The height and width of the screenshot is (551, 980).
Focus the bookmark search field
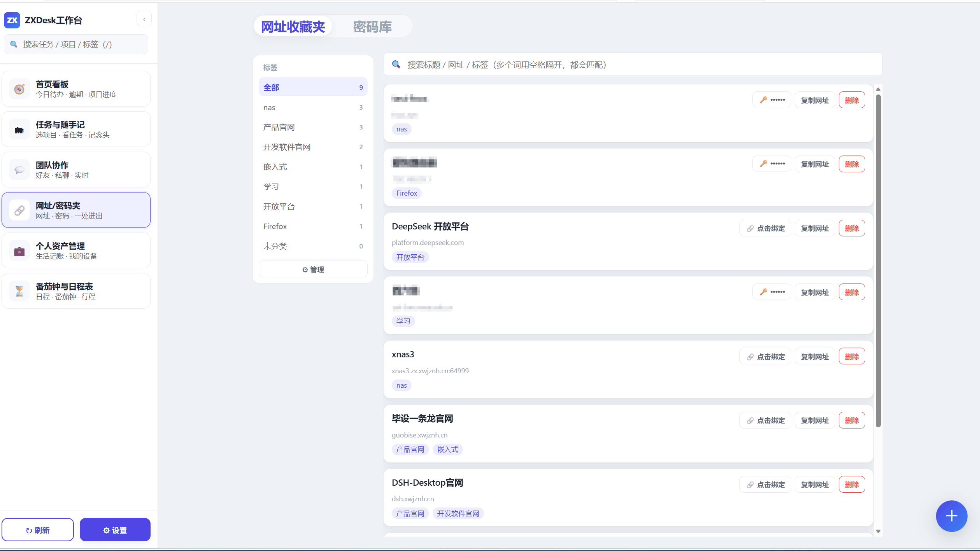point(633,65)
